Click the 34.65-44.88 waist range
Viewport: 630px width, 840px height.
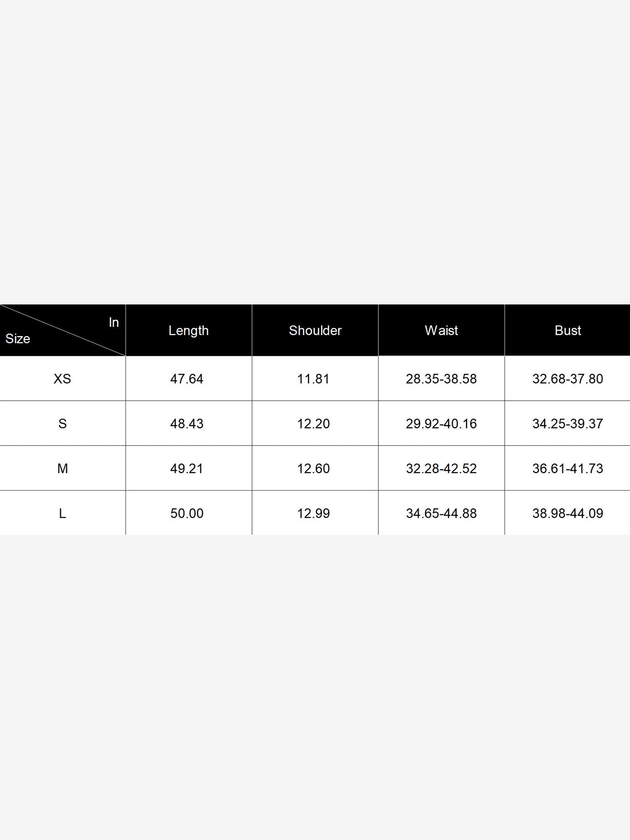click(x=441, y=513)
